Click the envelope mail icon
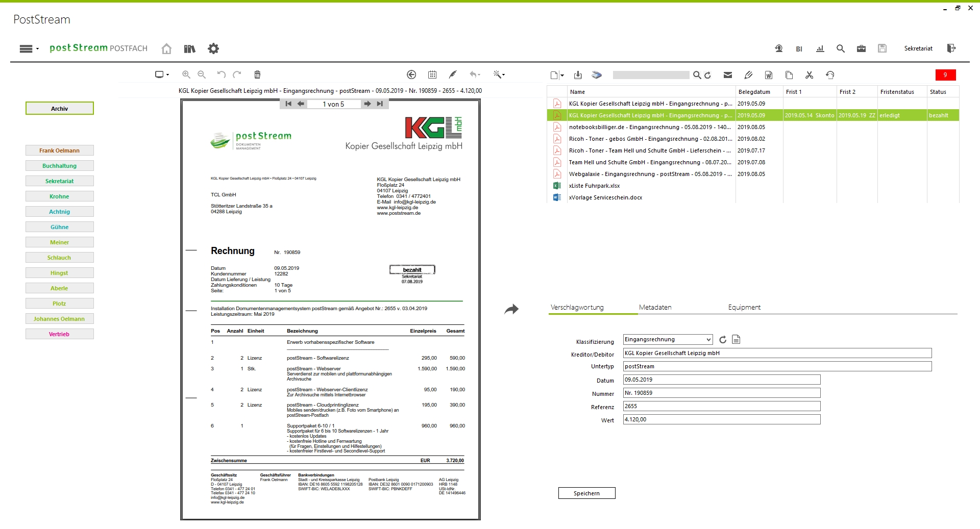This screenshot has height=529, width=980. (x=728, y=75)
